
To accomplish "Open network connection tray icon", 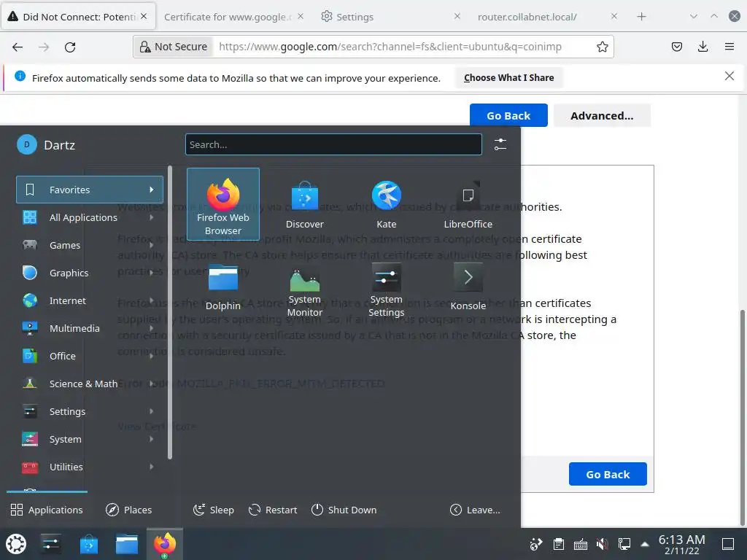I will pyautogui.click(x=624, y=544).
